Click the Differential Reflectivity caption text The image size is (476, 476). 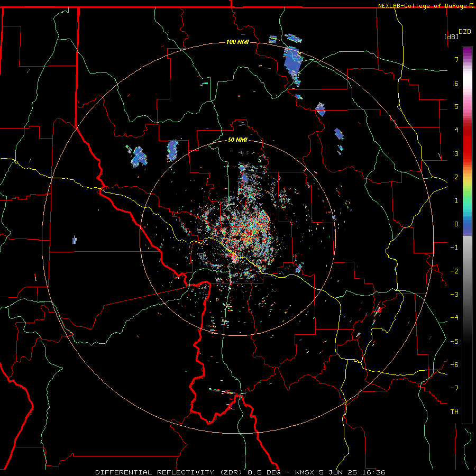point(241,472)
